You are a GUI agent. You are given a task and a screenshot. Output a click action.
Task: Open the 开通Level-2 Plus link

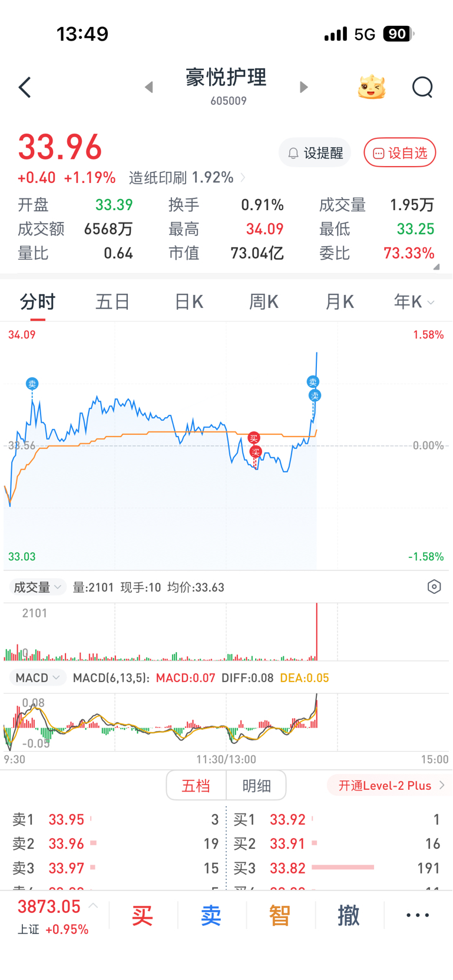click(x=390, y=786)
